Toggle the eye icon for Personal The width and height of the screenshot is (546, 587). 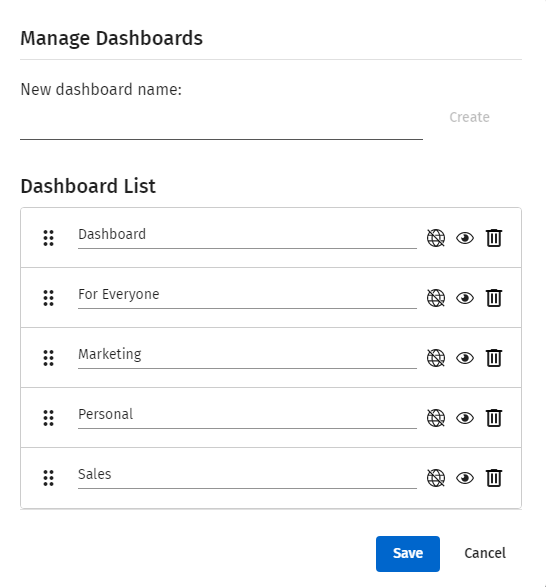pyautogui.click(x=465, y=418)
